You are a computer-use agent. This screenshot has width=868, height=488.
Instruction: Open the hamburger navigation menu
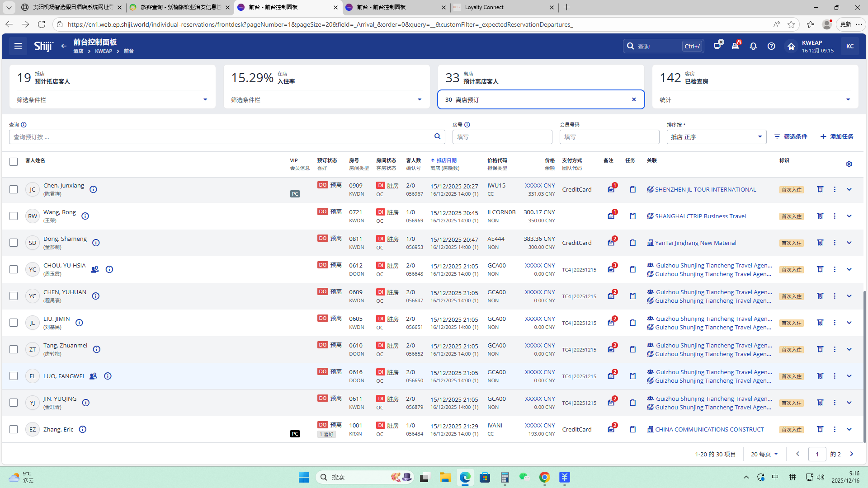18,46
